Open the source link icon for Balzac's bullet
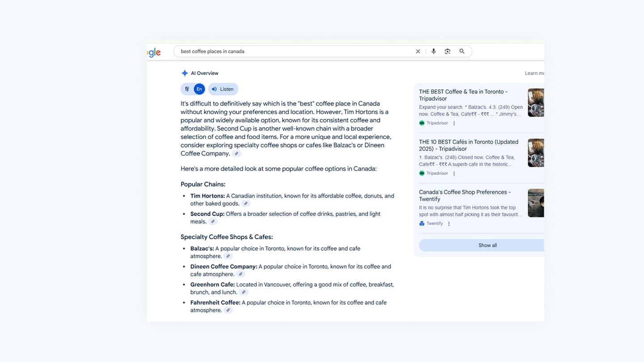644x362 pixels. click(228, 257)
